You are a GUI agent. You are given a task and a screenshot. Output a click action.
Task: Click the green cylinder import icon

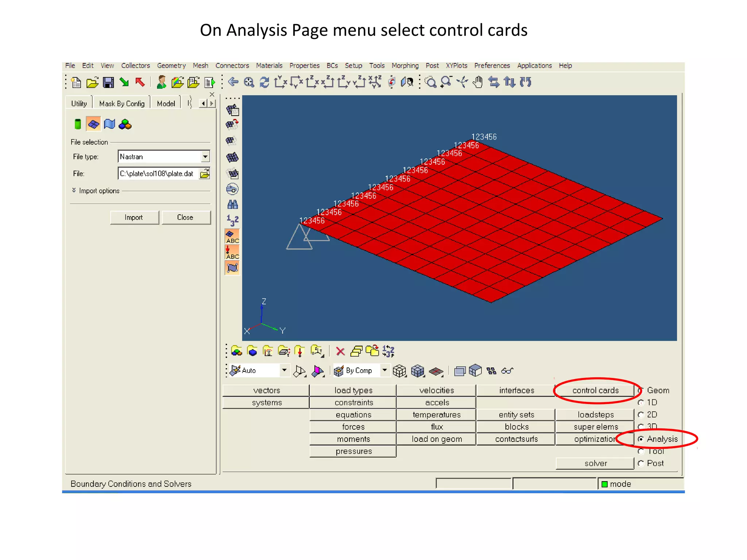tap(78, 124)
